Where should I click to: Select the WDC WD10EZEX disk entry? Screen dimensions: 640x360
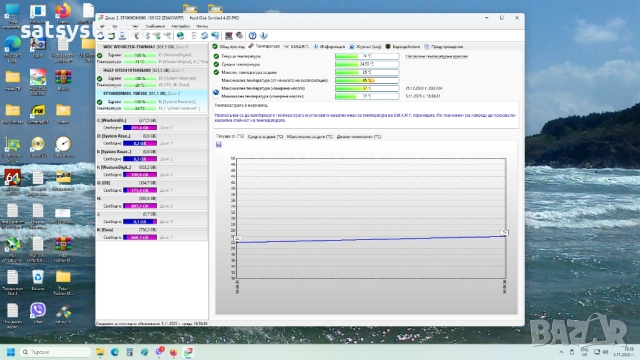(152, 54)
